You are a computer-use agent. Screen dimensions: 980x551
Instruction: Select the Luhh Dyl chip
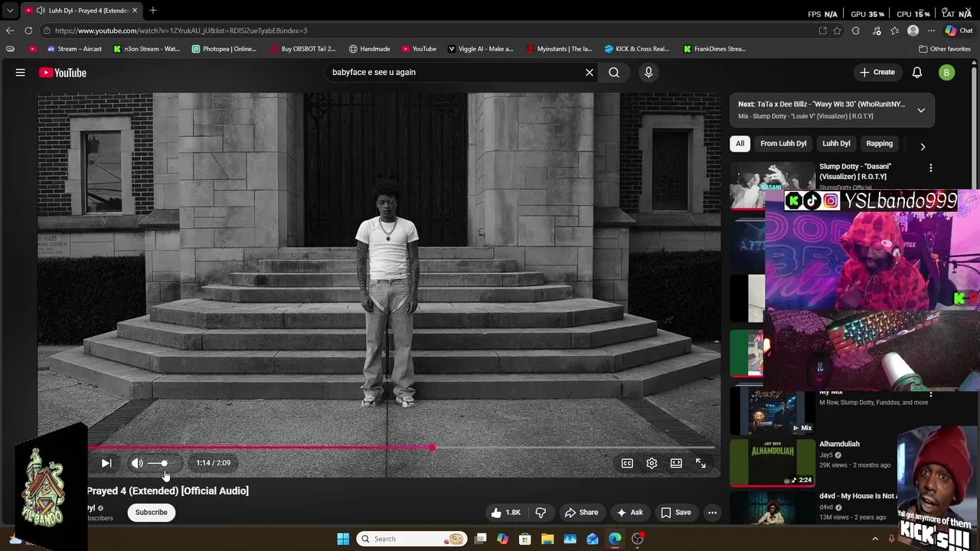[x=836, y=144]
